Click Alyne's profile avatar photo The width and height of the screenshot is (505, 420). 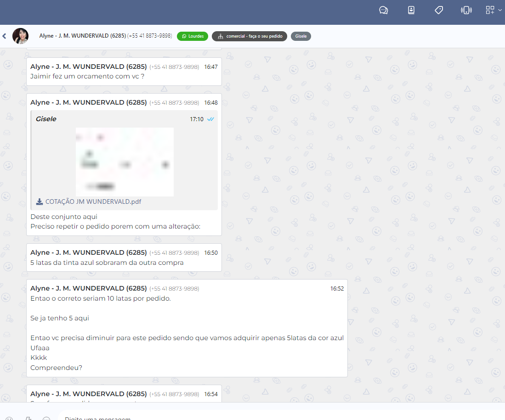pyautogui.click(x=20, y=36)
